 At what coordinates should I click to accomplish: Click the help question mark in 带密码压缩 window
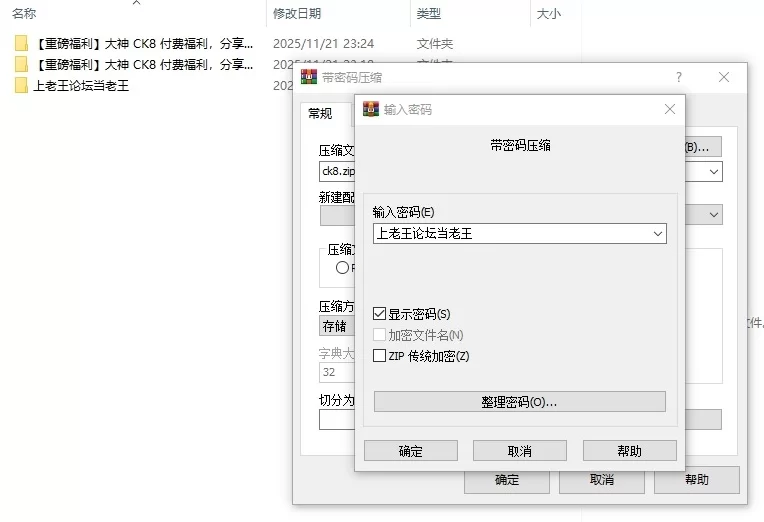point(679,77)
